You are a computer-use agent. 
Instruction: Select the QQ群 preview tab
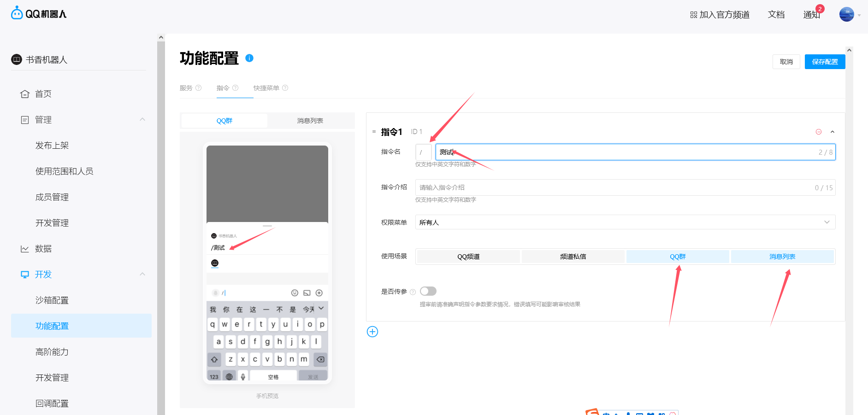click(x=224, y=121)
